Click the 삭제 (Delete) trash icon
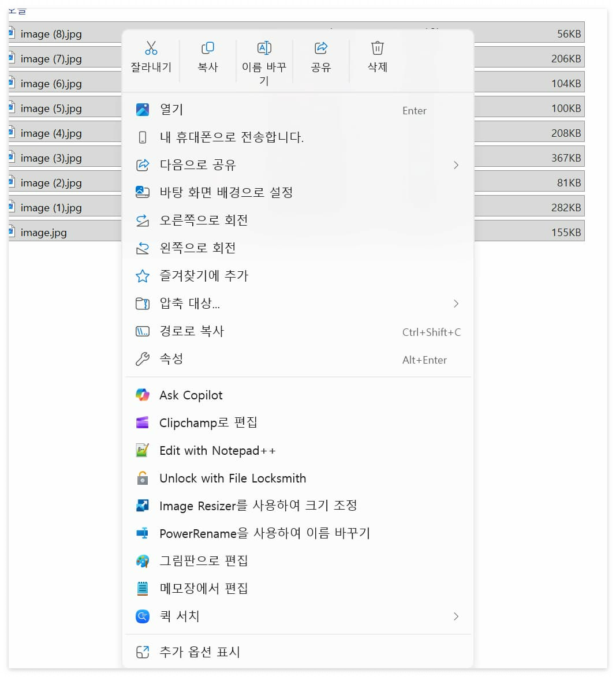Screen dimensions: 616x677 376,48
